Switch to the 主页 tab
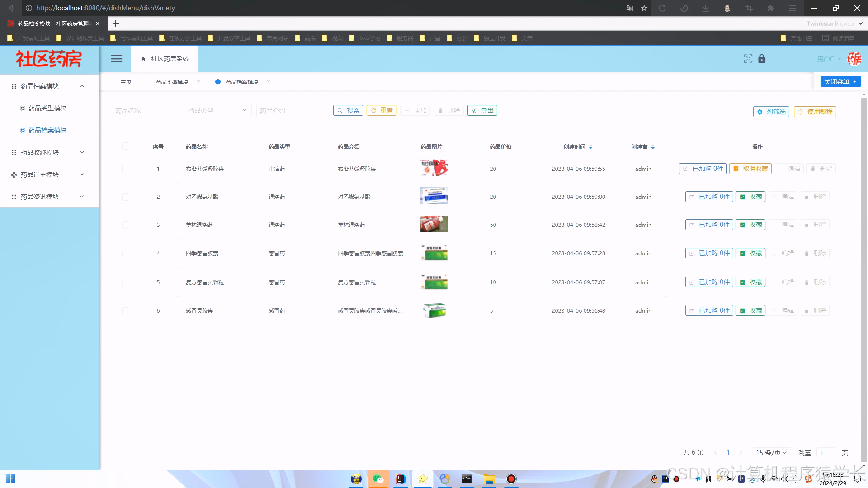This screenshot has width=868, height=488. pos(126,82)
